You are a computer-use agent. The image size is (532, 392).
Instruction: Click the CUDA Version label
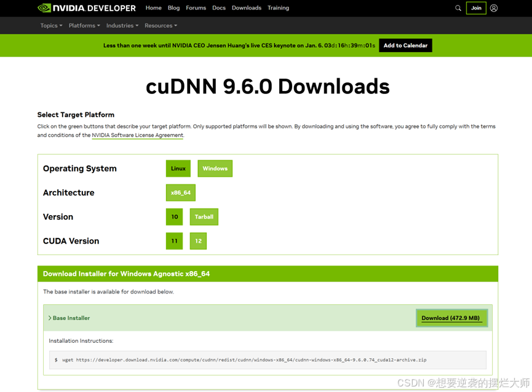click(71, 241)
